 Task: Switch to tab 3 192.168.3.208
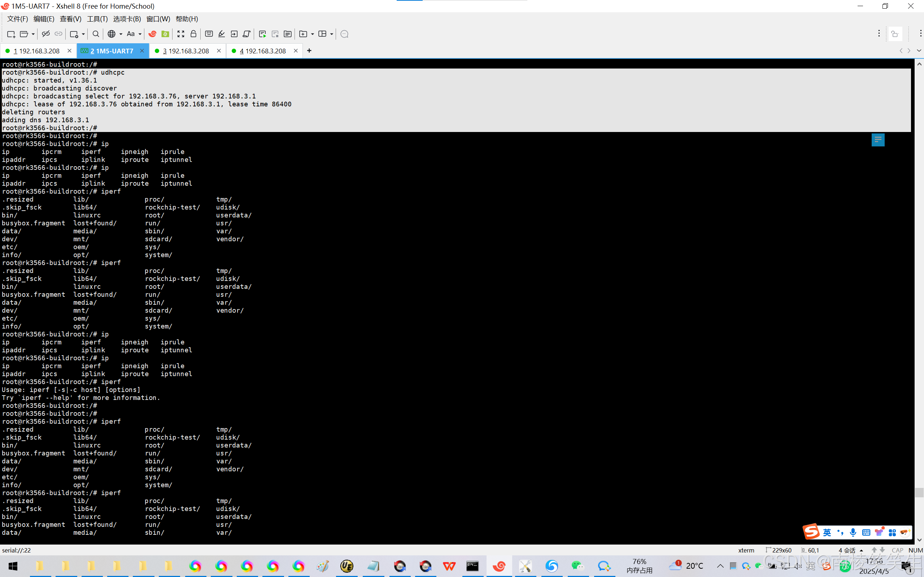186,51
